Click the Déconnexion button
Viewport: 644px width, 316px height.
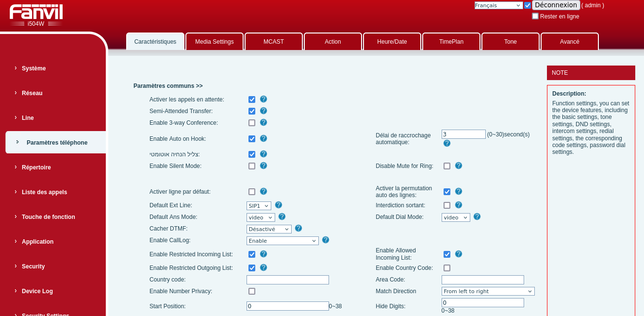[x=556, y=5]
